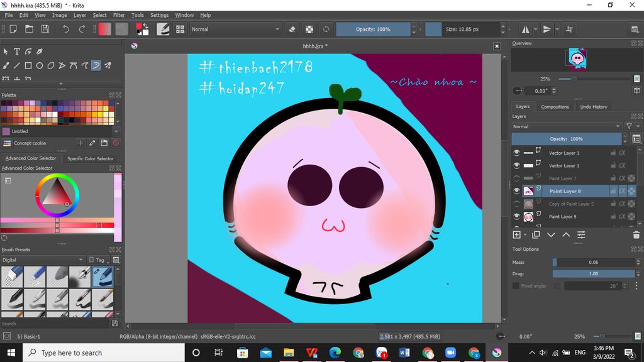The image size is (644, 362).
Task: Close hhhh.kra document tab
Action: 497,46
